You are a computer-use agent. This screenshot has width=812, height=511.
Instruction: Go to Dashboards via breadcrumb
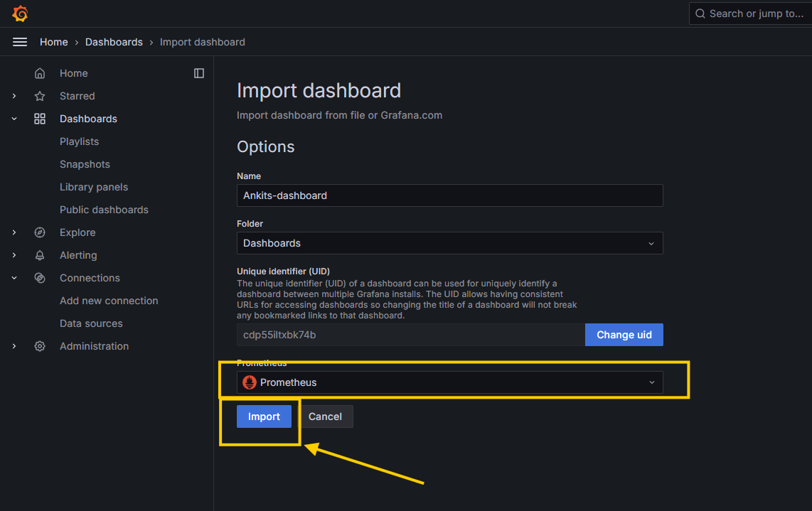click(x=114, y=42)
